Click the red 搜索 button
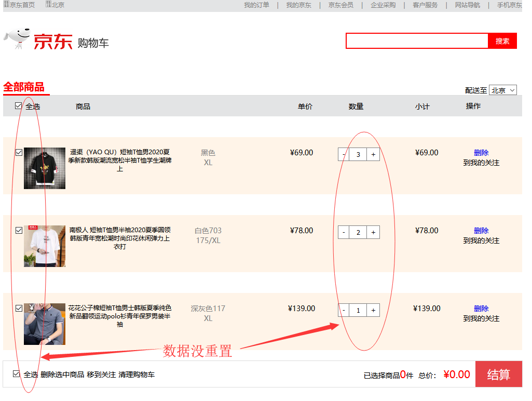Screen dimensions: 532x401 pyautogui.click(x=502, y=41)
